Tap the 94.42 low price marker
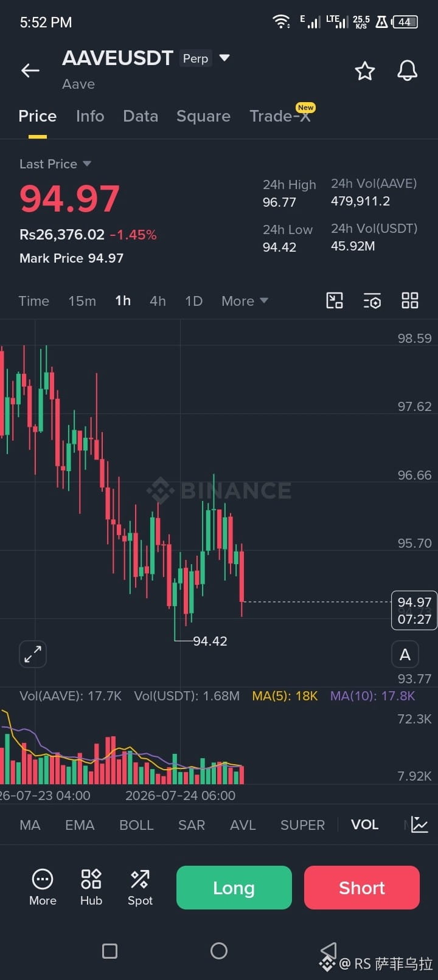Screen dimensions: 438x980 (210, 641)
